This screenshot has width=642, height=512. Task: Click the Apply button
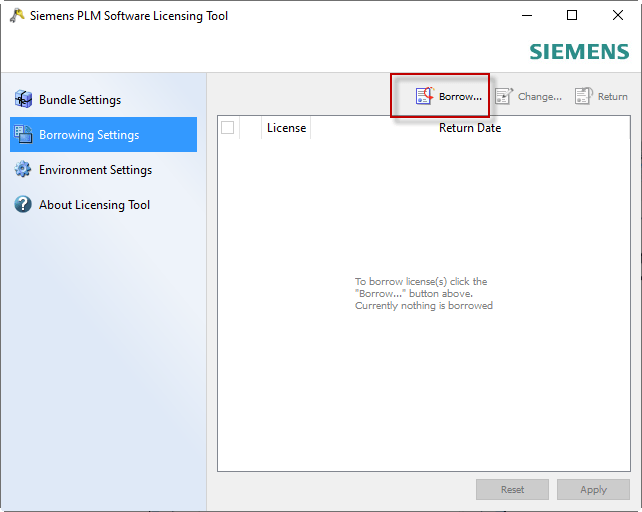(593, 489)
